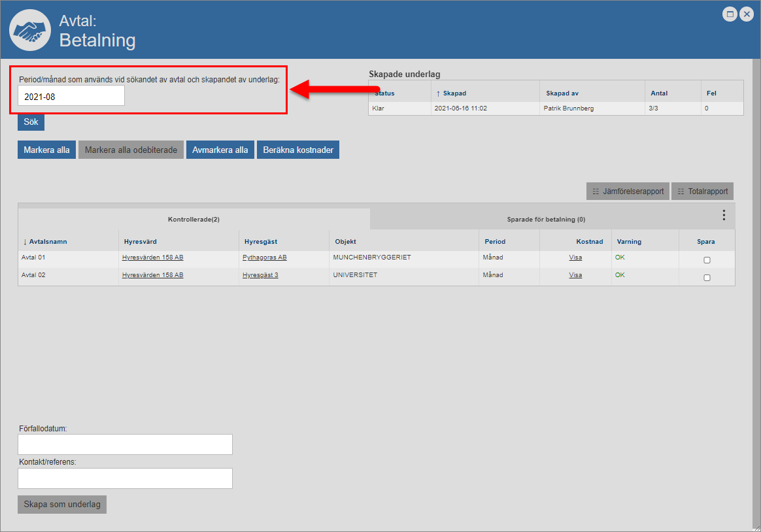This screenshot has height=532, width=761.
Task: Click the handshake Avtal logo icon
Action: (x=31, y=29)
